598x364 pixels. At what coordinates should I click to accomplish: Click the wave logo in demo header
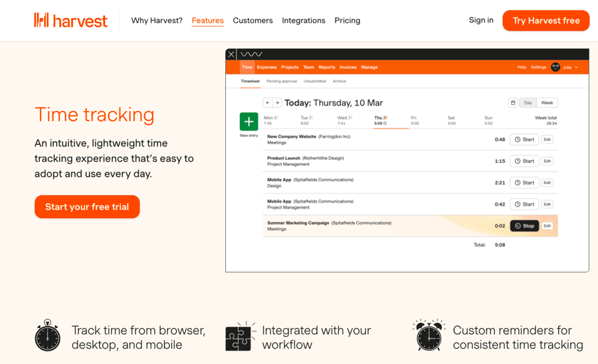[x=251, y=54]
